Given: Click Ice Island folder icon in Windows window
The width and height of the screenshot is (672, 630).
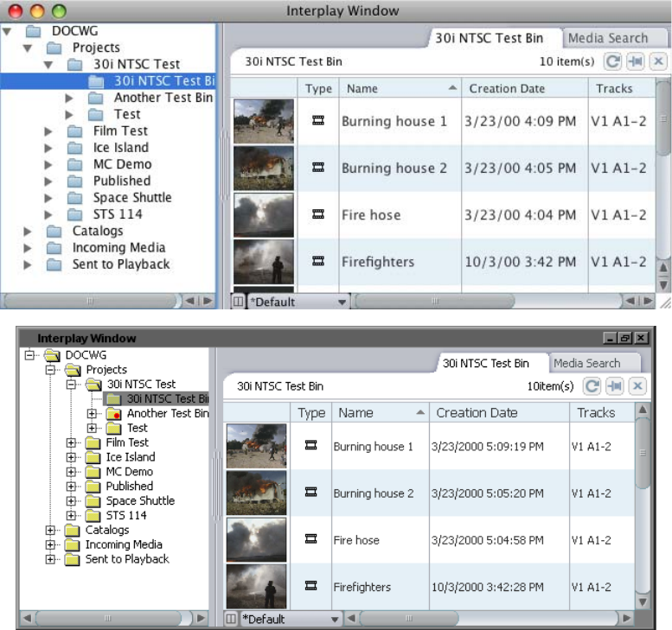Looking at the screenshot, I should (93, 457).
